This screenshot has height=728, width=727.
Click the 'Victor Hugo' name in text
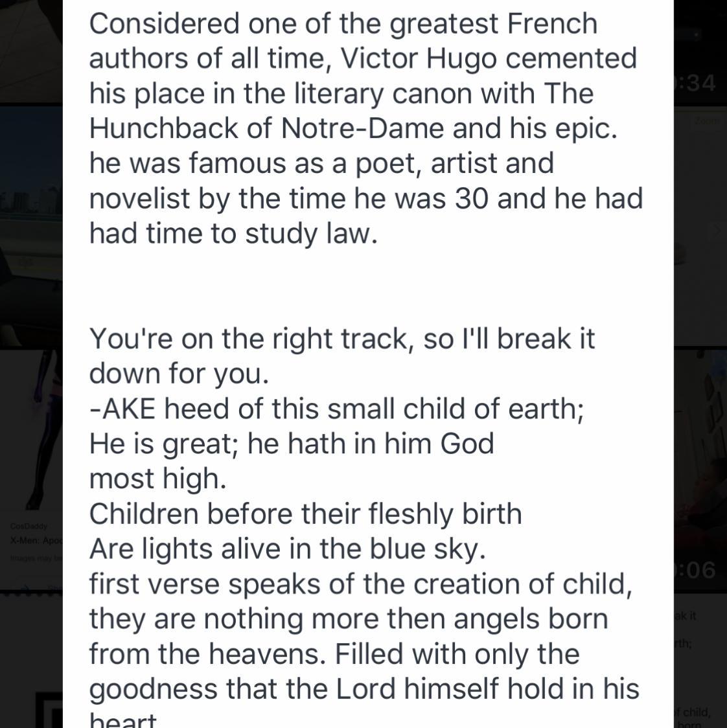(x=418, y=59)
